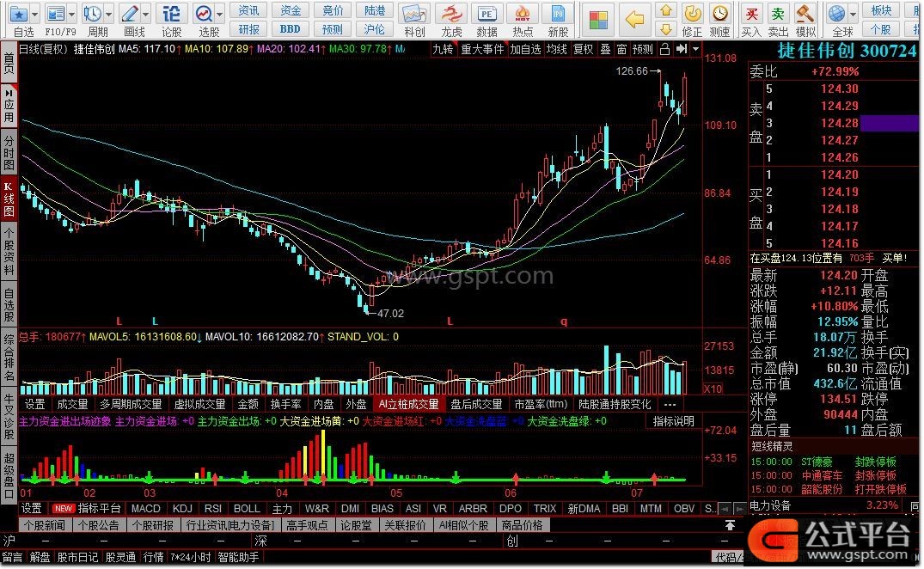Toggle 复权 price adjustment on chart
Image resolution: width=924 pixels, height=569 pixels.
(584, 50)
